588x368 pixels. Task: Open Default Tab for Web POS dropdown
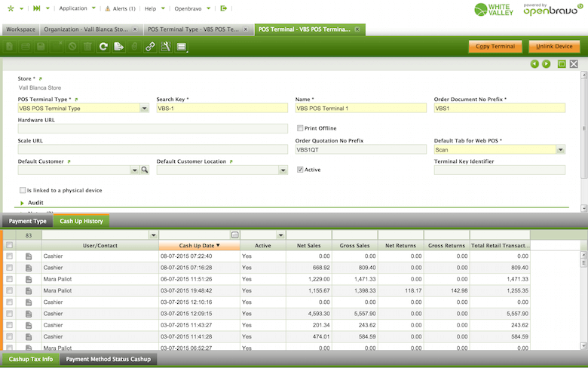point(560,149)
